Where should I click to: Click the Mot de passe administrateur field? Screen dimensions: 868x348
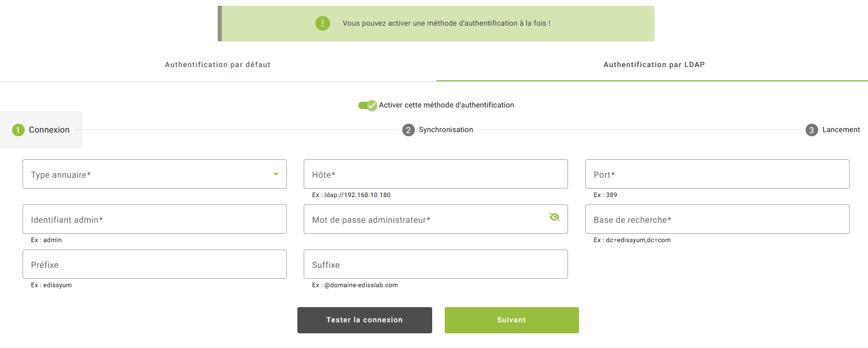point(425,219)
